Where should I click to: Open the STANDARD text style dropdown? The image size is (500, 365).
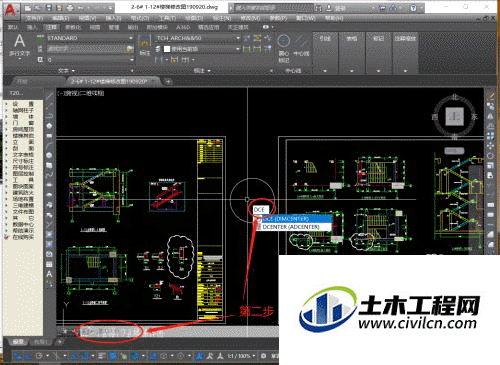(x=90, y=38)
